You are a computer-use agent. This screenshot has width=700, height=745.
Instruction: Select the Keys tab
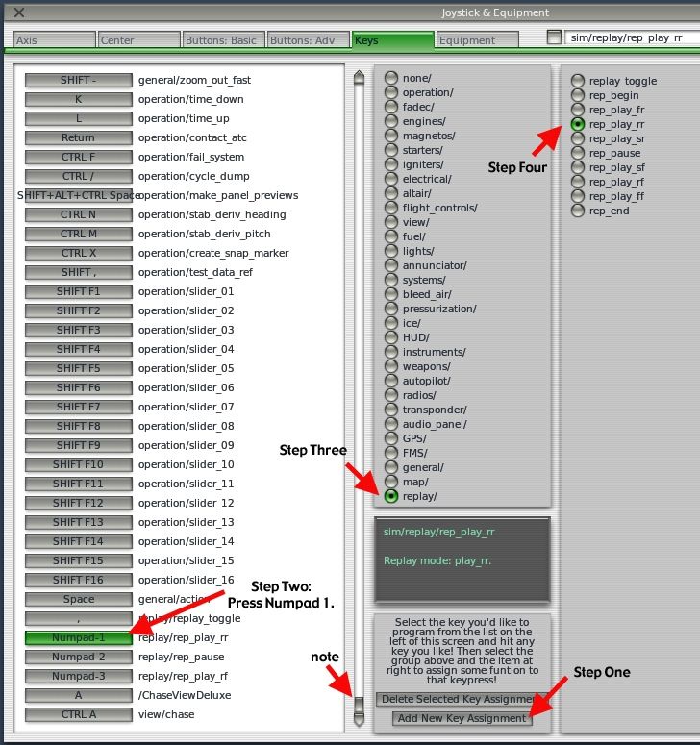(392, 40)
